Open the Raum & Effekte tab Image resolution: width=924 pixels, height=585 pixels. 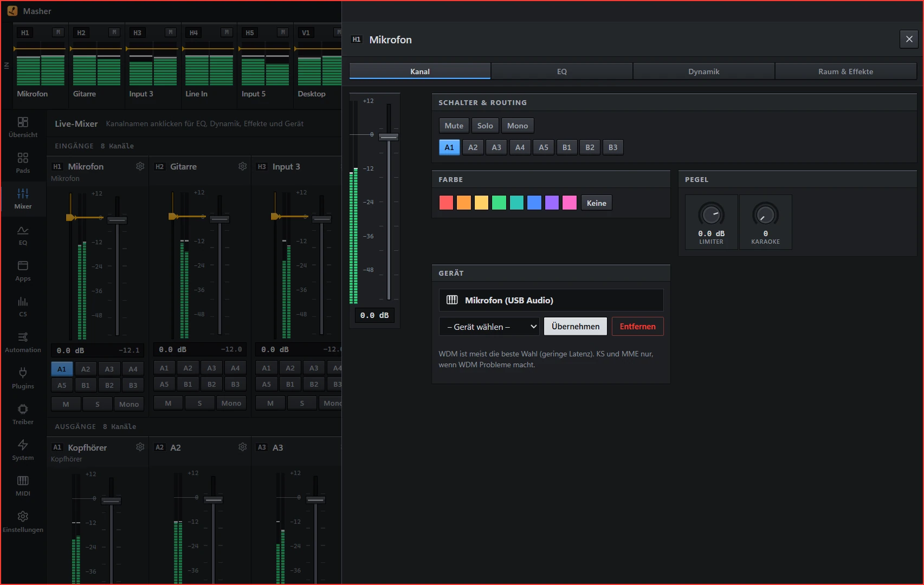[x=846, y=71]
